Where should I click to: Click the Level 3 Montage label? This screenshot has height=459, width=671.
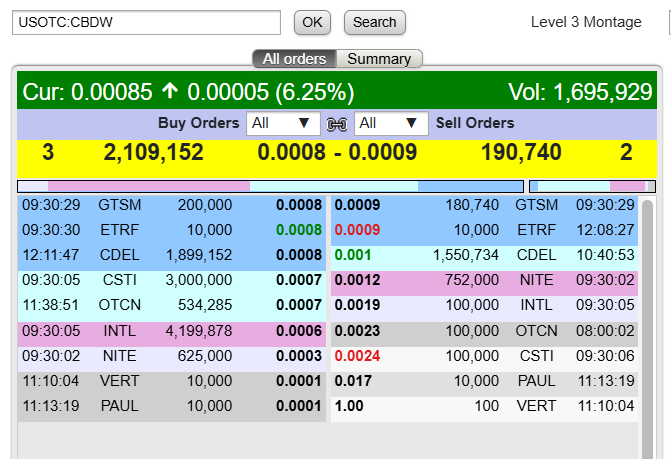[586, 22]
